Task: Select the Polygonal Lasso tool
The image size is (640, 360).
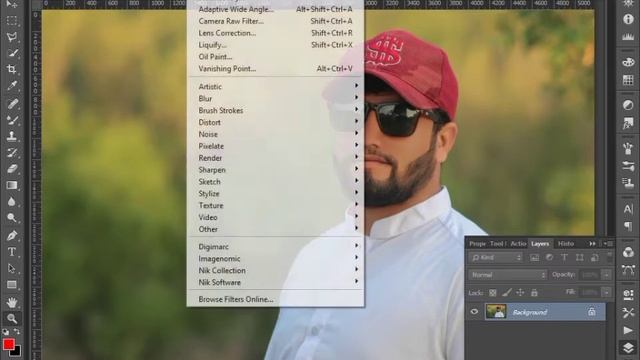Action: pyautogui.click(x=12, y=37)
